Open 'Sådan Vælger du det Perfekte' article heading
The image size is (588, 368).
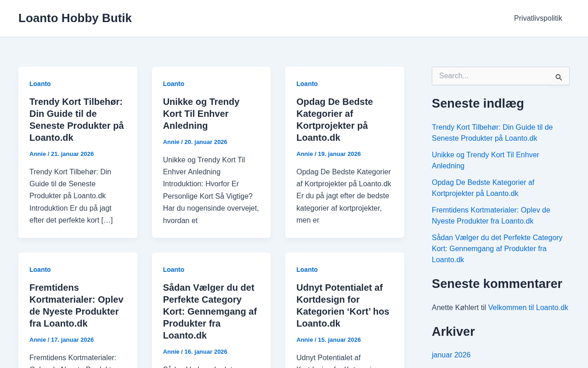210,311
